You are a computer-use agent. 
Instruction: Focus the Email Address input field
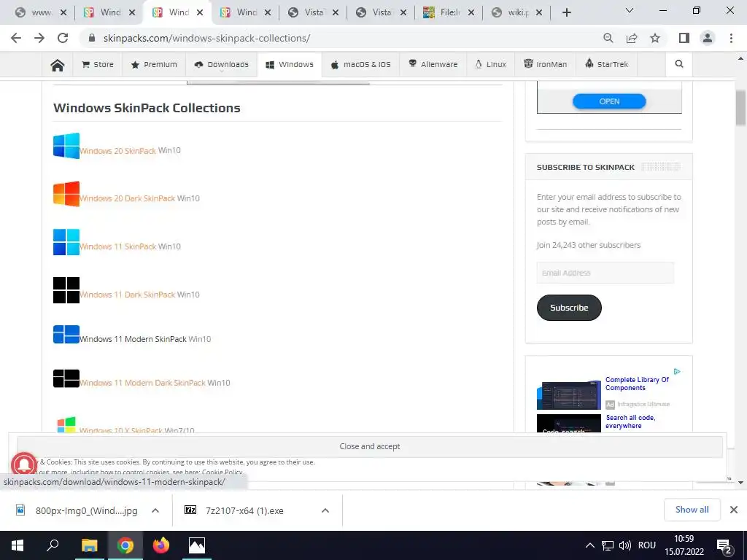605,273
